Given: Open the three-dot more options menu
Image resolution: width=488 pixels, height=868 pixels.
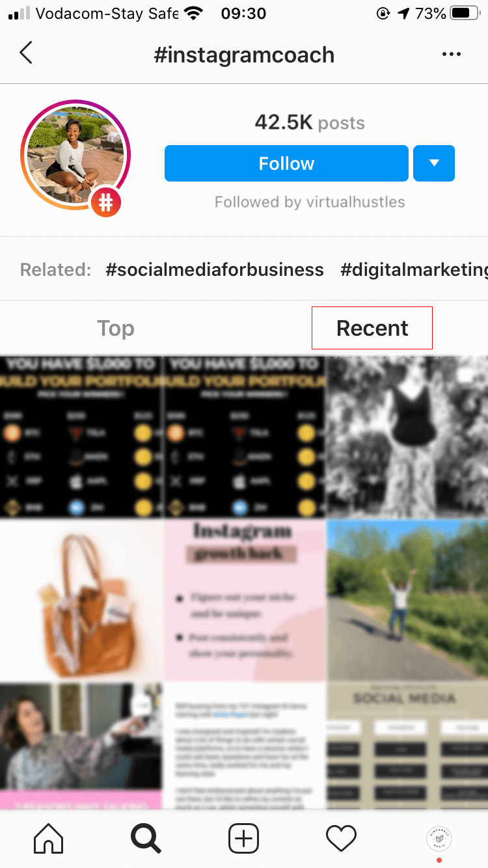Looking at the screenshot, I should pos(451,54).
